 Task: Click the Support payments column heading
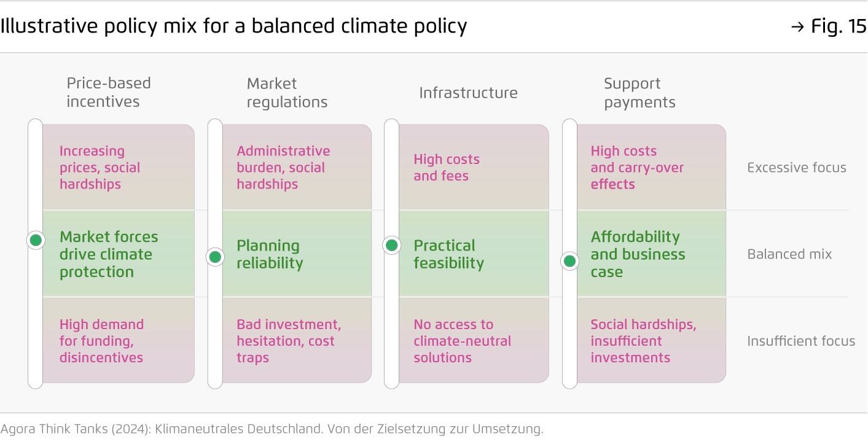point(639,93)
